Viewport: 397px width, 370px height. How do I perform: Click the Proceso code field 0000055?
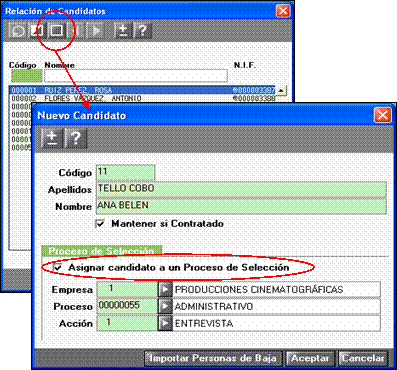(x=127, y=306)
